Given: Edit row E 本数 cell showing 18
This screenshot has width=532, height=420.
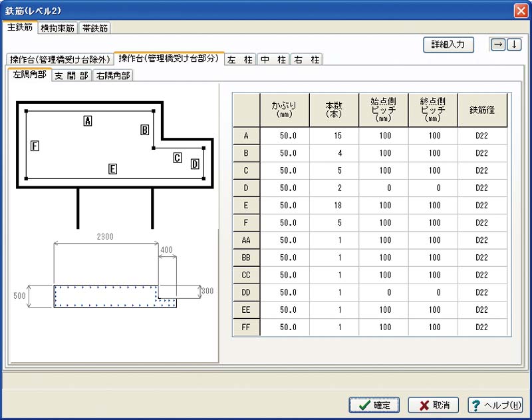Looking at the screenshot, I should [x=334, y=206].
